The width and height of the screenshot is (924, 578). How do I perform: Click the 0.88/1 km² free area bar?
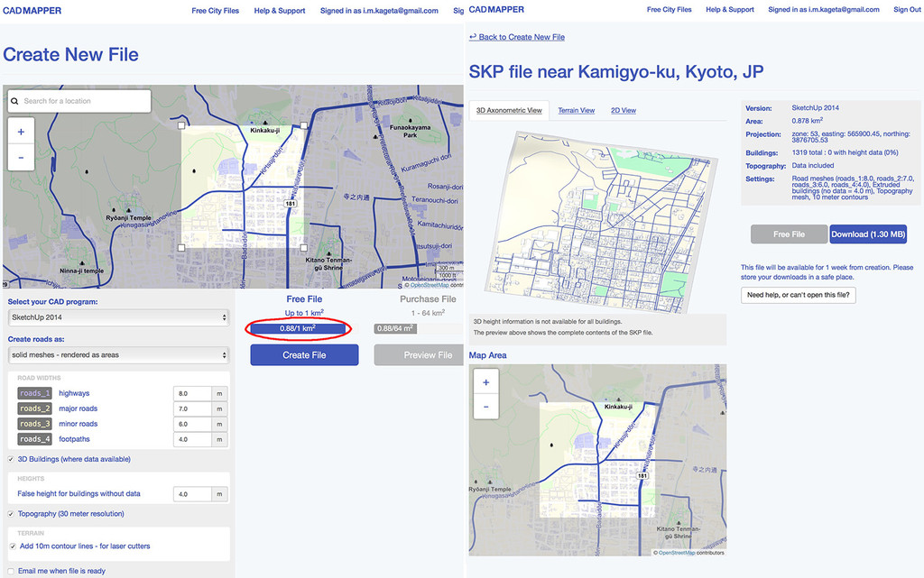pyautogui.click(x=298, y=328)
